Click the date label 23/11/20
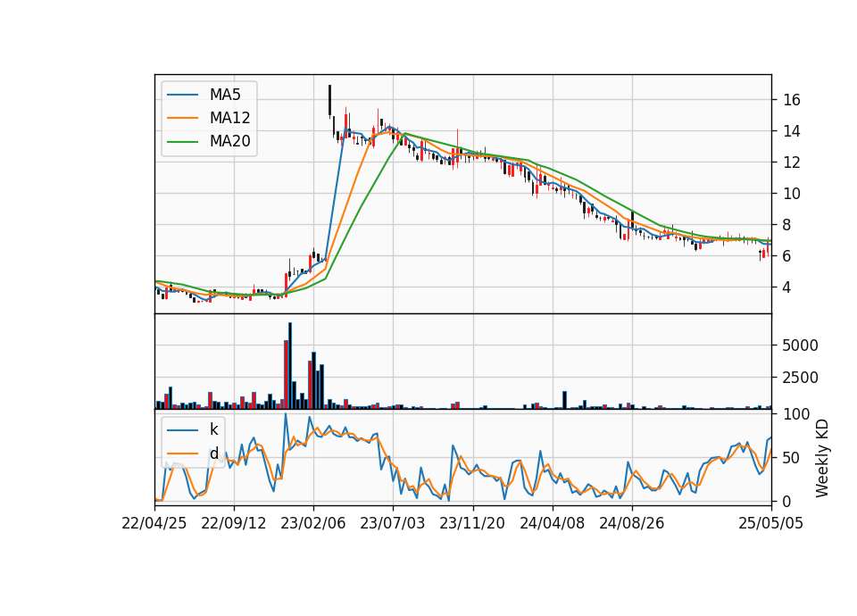857x616 pixels. pos(472,524)
